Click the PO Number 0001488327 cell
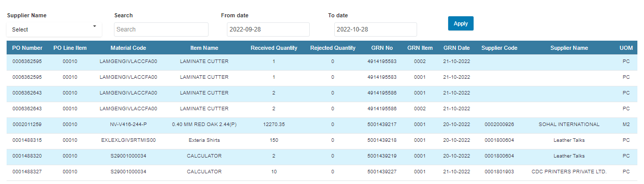Viewport: 644px width, 184px height. (27, 172)
